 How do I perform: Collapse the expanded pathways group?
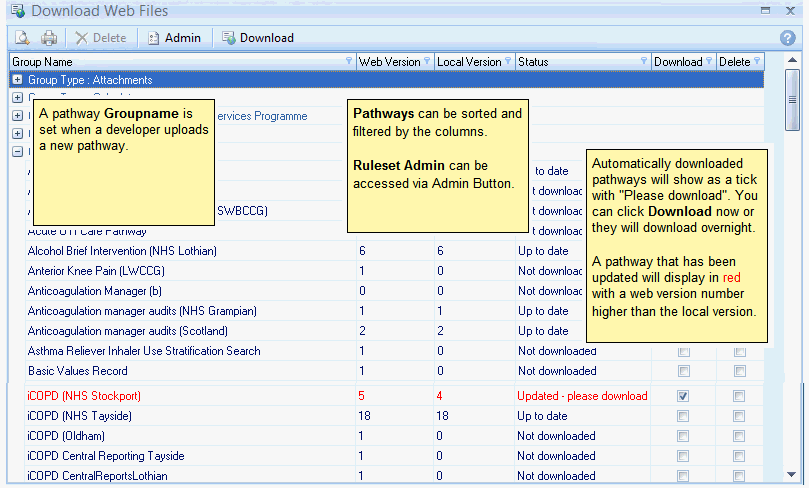(17, 152)
